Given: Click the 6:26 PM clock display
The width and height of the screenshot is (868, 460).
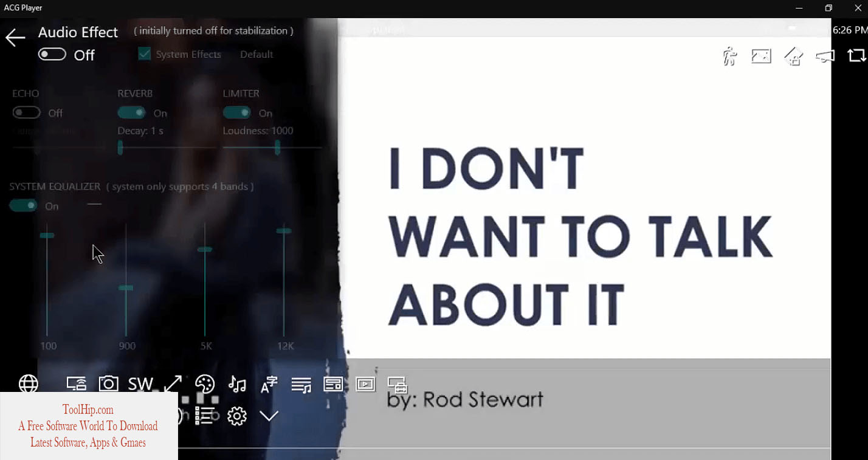Looking at the screenshot, I should (850, 30).
